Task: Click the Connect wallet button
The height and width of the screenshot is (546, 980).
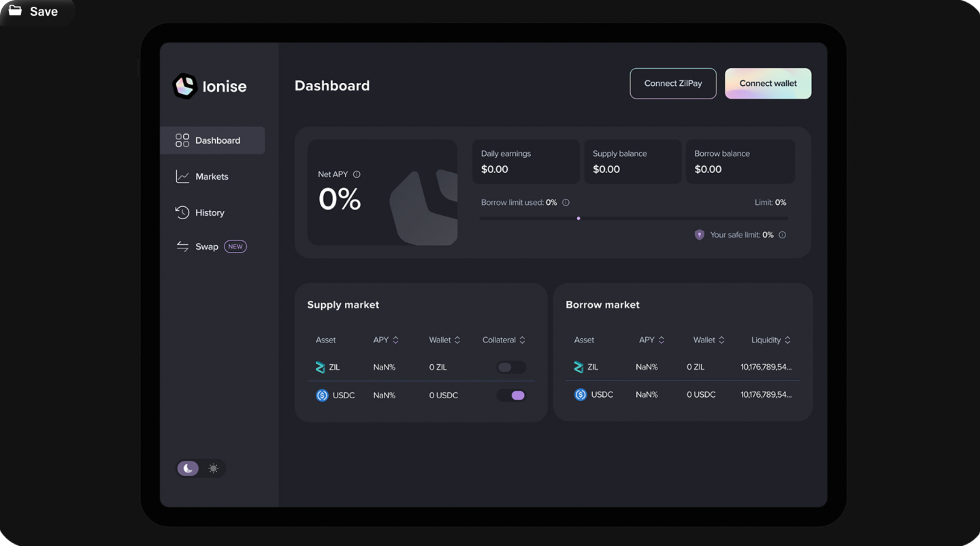Action: 768,84
